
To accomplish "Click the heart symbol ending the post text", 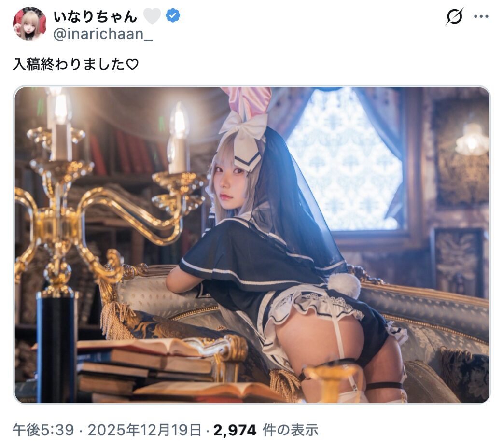I will (132, 65).
